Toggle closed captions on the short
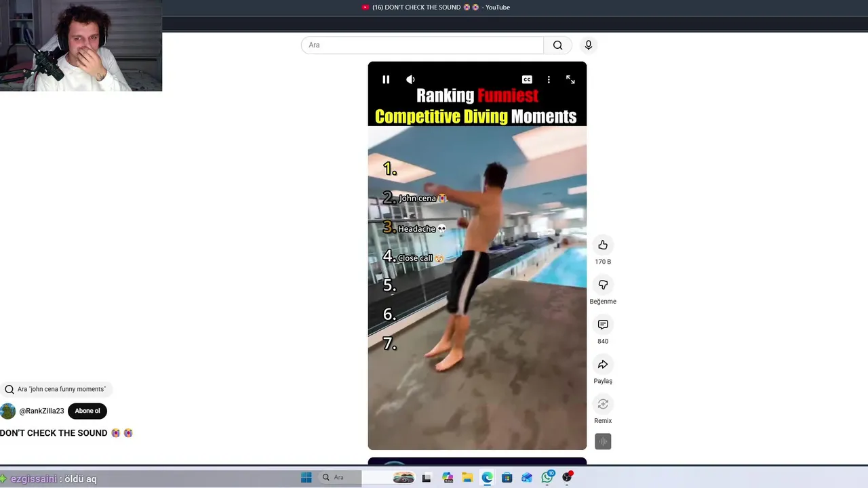868x488 pixels. tap(527, 79)
